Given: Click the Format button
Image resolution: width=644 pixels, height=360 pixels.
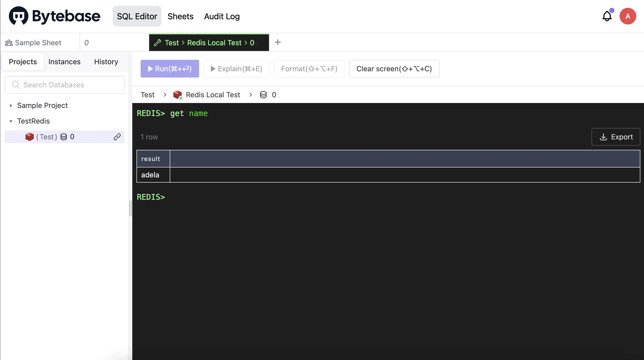Looking at the screenshot, I should click(309, 69).
